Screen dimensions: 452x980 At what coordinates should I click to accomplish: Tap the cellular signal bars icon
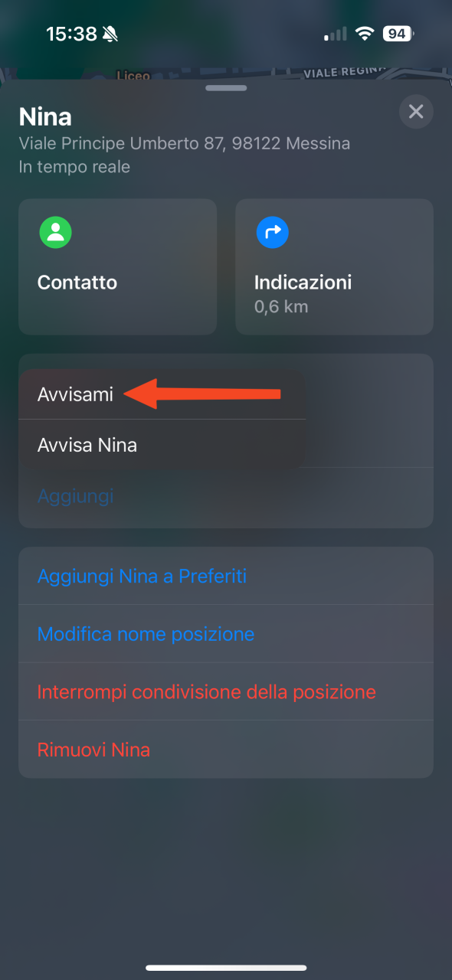[x=336, y=34]
